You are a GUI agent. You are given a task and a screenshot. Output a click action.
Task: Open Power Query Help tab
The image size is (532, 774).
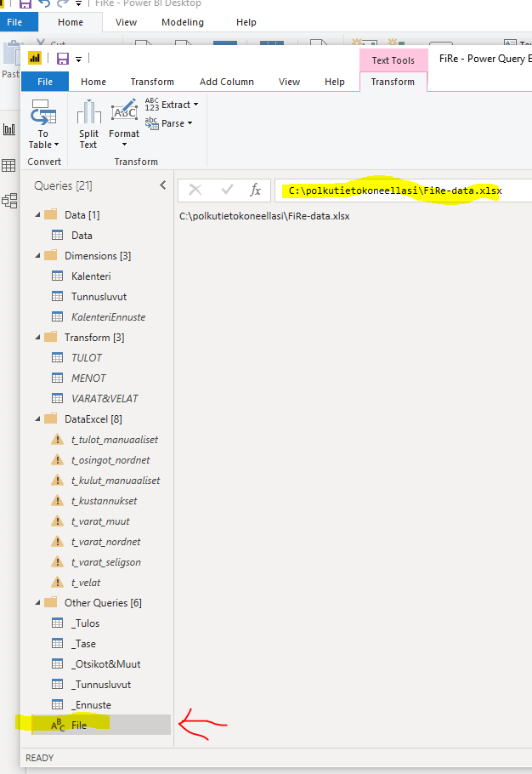point(334,82)
